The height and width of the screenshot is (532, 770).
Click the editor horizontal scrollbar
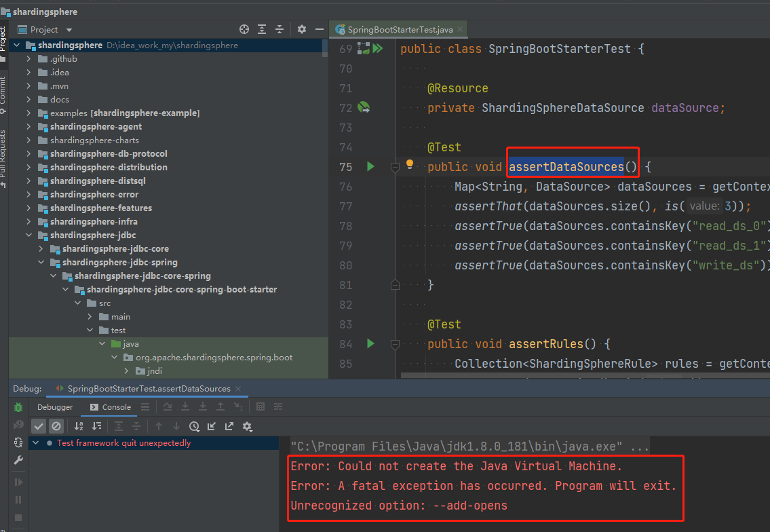tap(585, 375)
